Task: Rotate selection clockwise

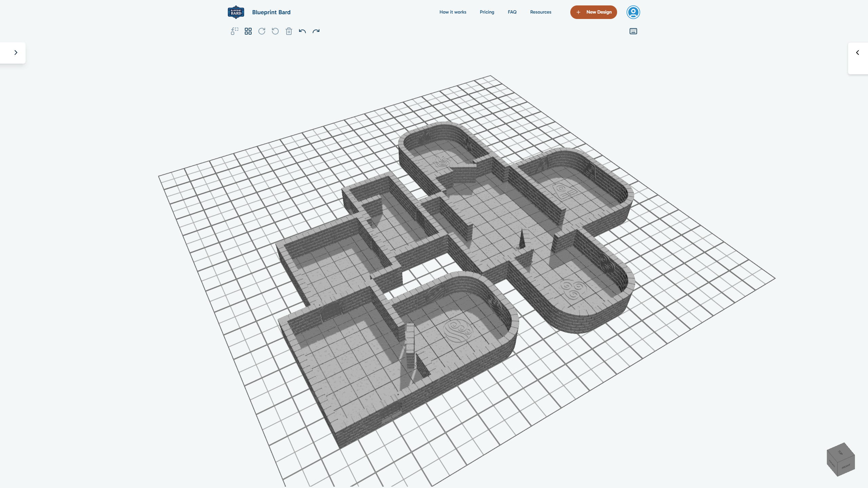Action: 262,31
